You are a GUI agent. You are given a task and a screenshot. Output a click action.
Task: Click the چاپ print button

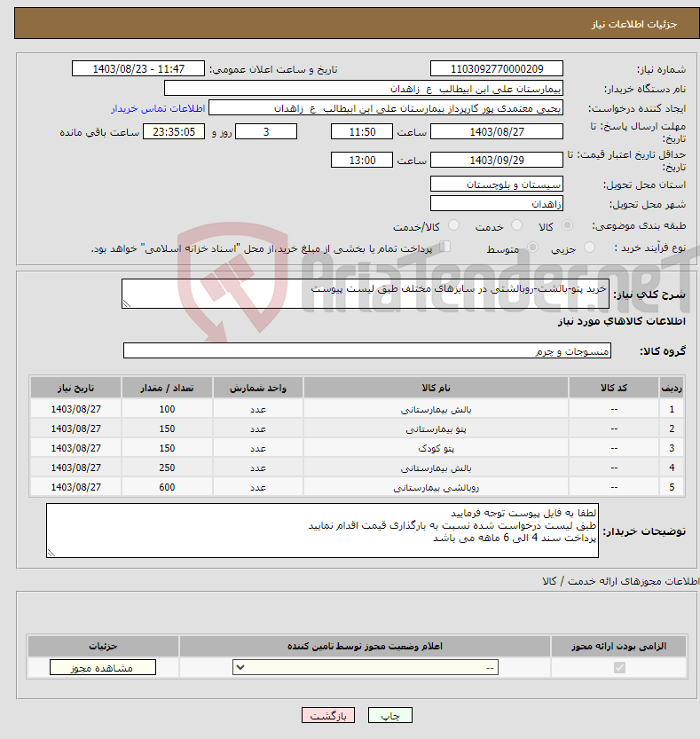(x=390, y=715)
